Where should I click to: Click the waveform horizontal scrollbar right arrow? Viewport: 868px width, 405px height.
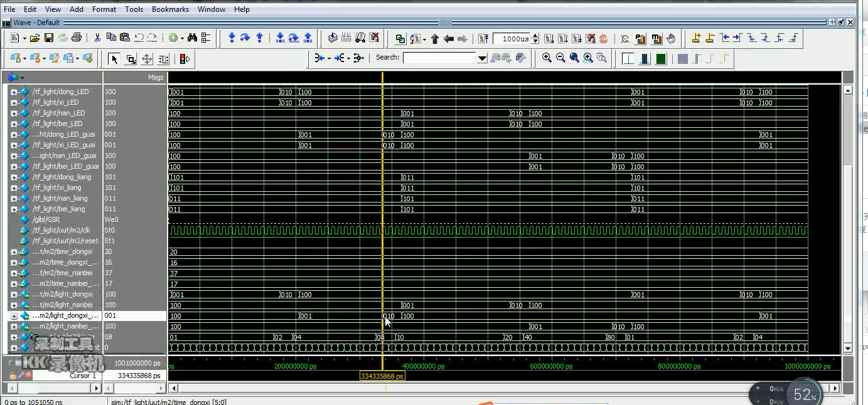[835, 388]
